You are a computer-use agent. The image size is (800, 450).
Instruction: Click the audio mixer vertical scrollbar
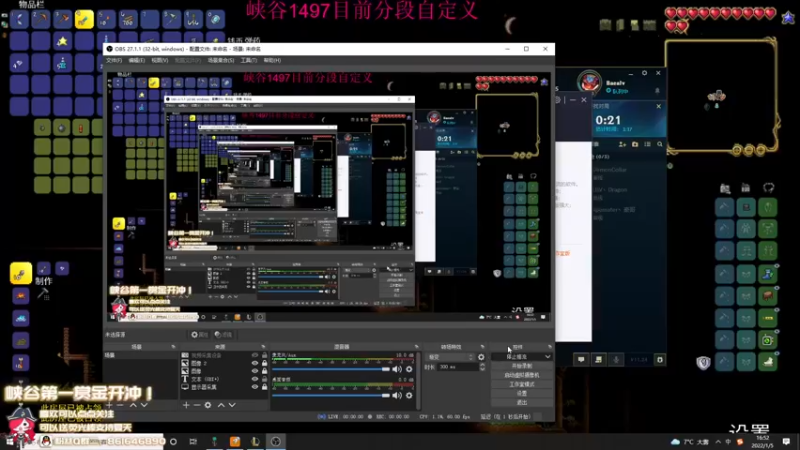point(418,380)
